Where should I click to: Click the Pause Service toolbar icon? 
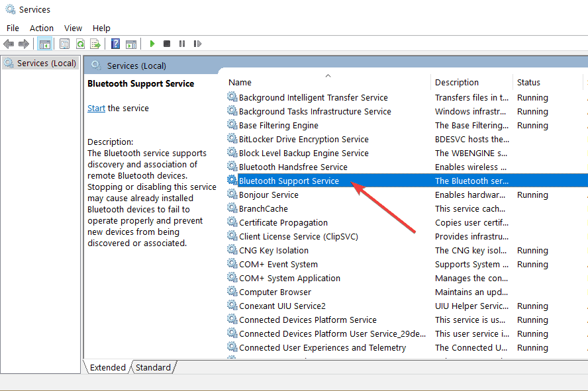pyautogui.click(x=182, y=44)
